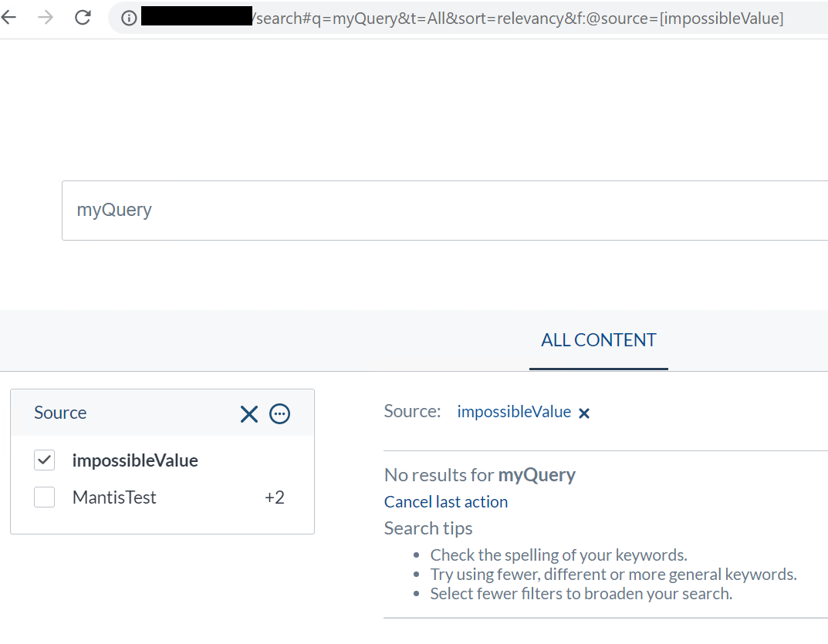Check the MantisTest checkbox

click(x=45, y=498)
